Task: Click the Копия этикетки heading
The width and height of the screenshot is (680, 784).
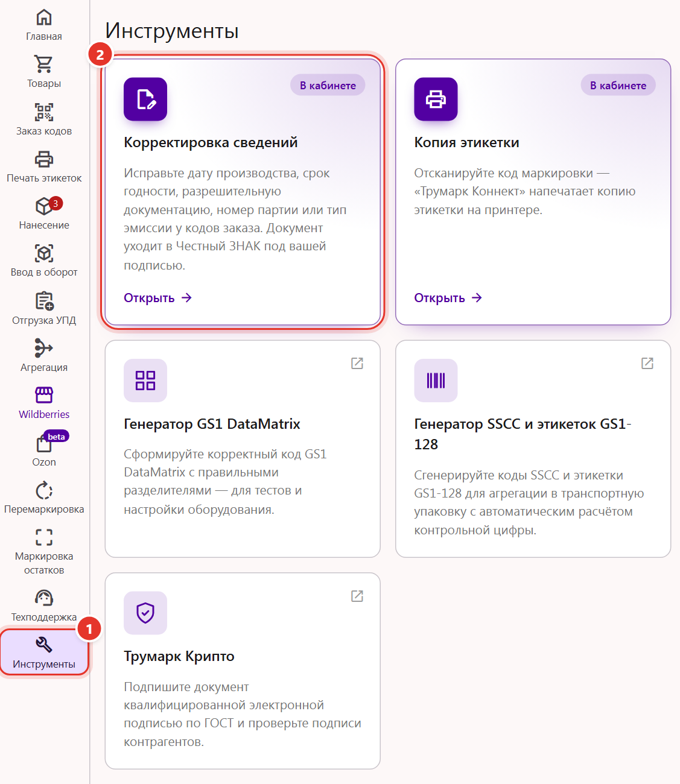Action: [466, 142]
